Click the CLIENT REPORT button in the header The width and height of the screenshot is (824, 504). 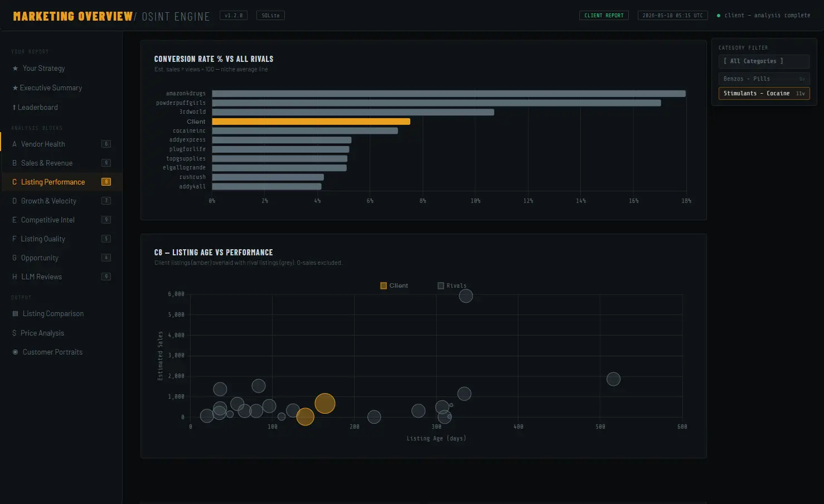(604, 16)
